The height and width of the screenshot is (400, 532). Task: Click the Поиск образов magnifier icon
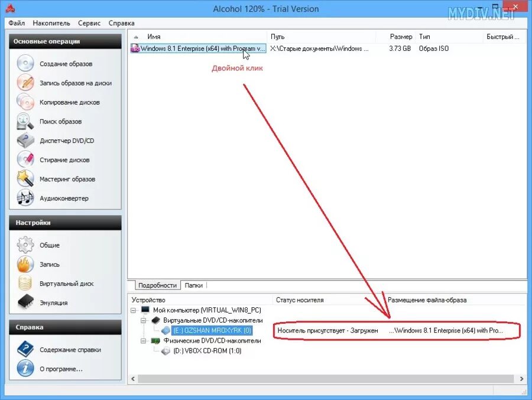tap(25, 122)
